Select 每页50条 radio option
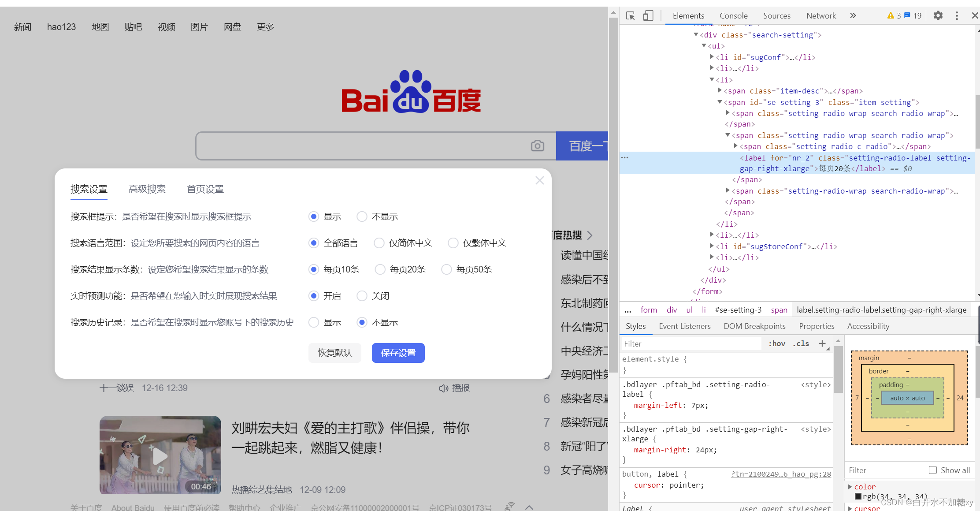 pos(446,269)
